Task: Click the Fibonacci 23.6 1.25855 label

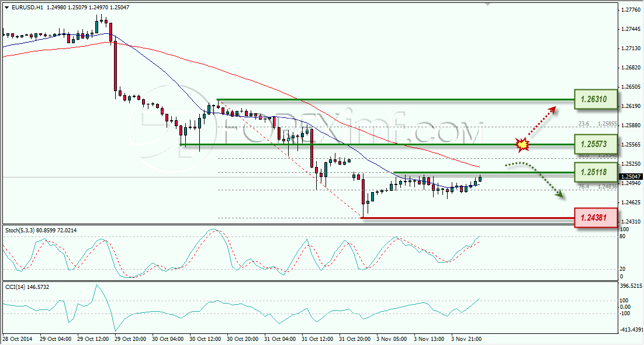Action: click(598, 124)
